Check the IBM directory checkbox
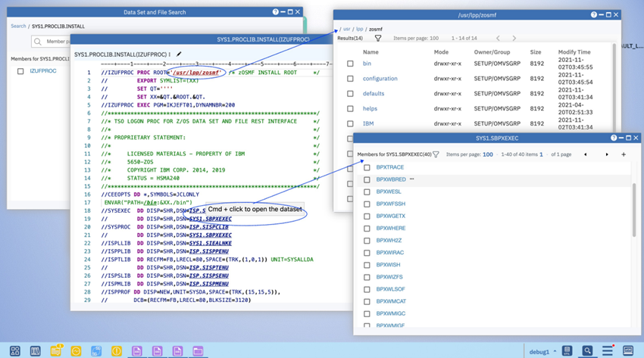The width and height of the screenshot is (644, 358). [x=350, y=123]
